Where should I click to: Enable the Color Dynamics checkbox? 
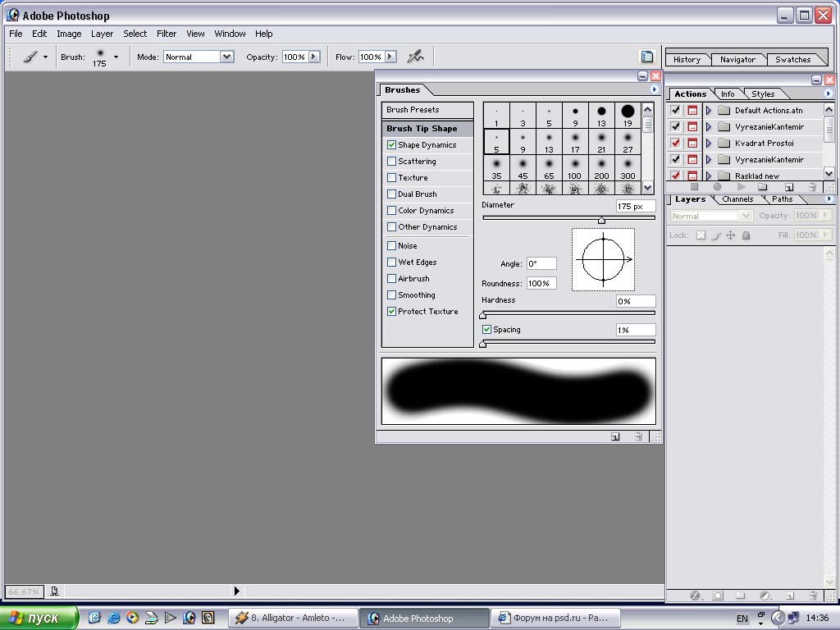click(391, 211)
